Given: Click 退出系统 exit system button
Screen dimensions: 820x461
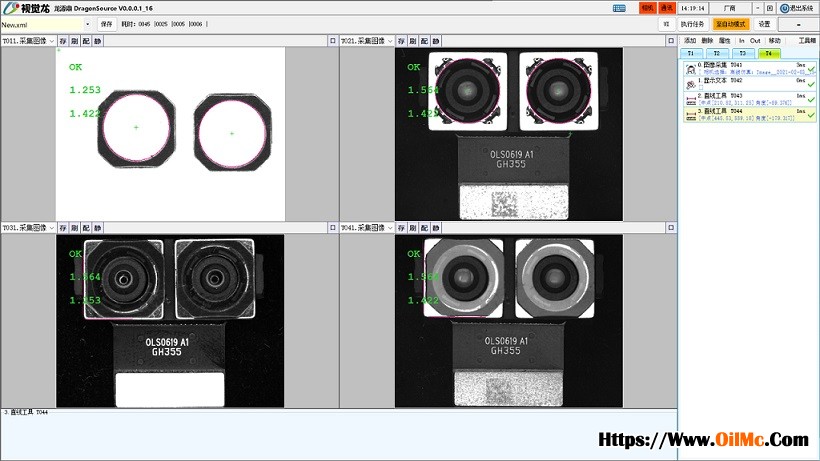Looking at the screenshot, I should click(796, 8).
